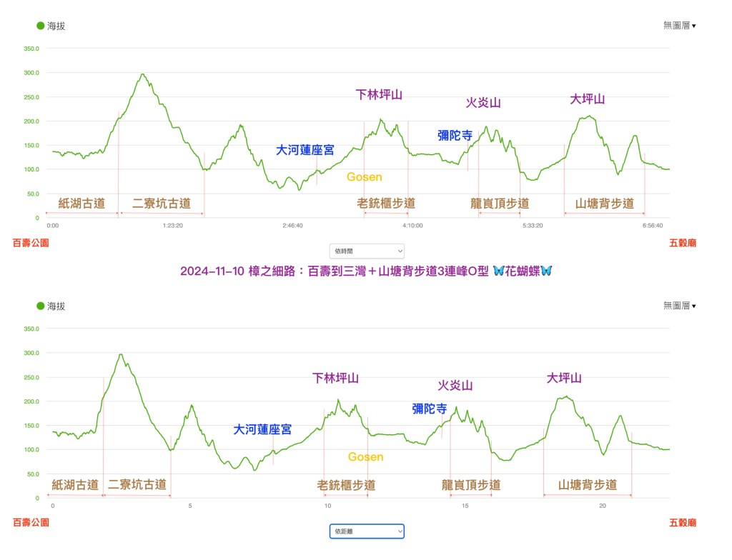Click the right butterfly icon in the title
This screenshot has width=732, height=560.
(546, 271)
